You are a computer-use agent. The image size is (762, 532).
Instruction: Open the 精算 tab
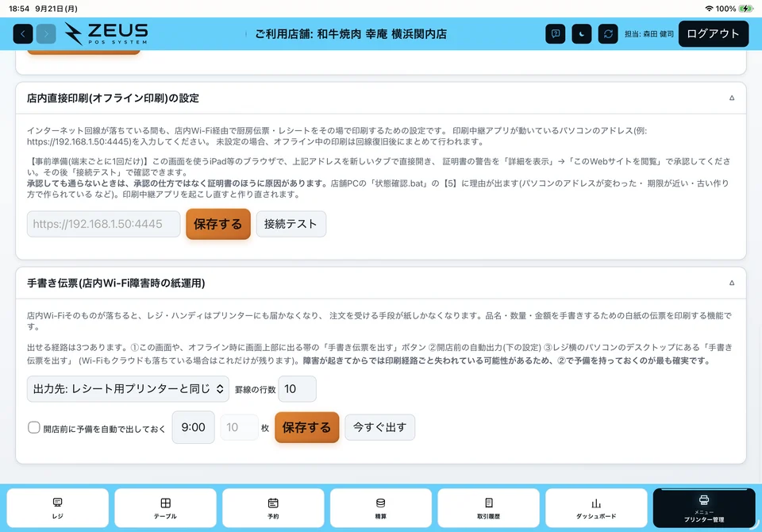[x=380, y=508]
